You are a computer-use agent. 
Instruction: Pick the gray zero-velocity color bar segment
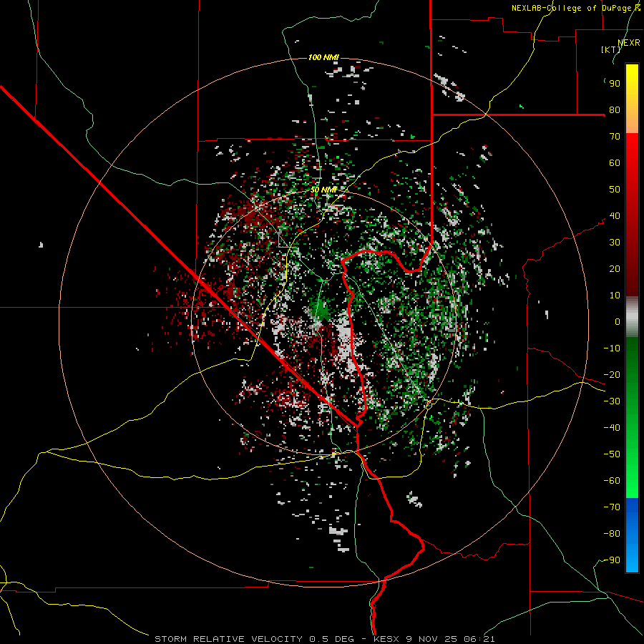click(x=632, y=317)
